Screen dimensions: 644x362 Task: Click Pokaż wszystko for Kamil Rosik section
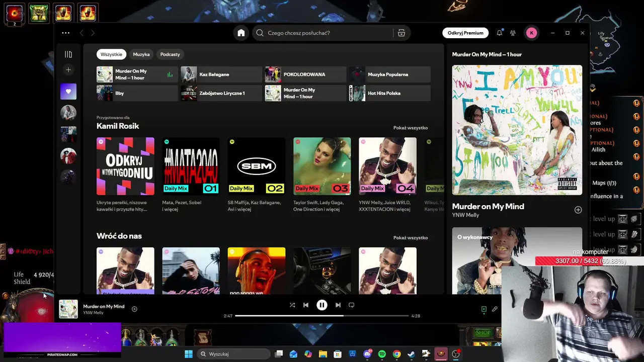click(x=411, y=128)
